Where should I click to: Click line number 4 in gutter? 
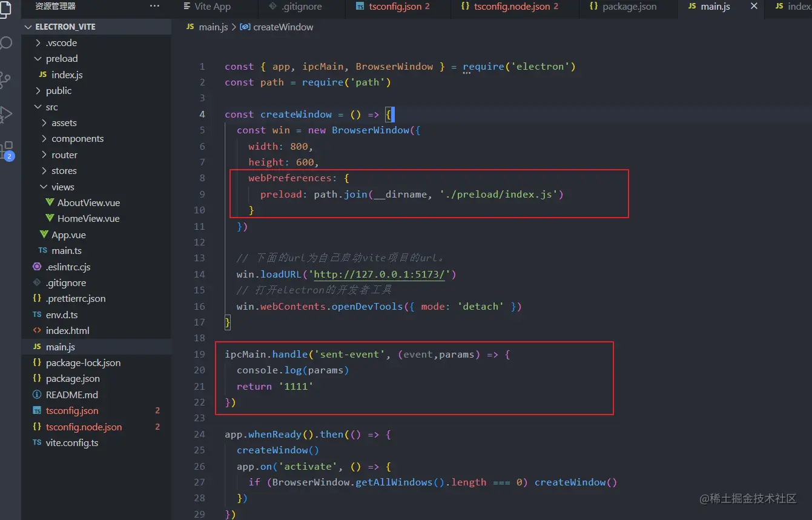(202, 115)
